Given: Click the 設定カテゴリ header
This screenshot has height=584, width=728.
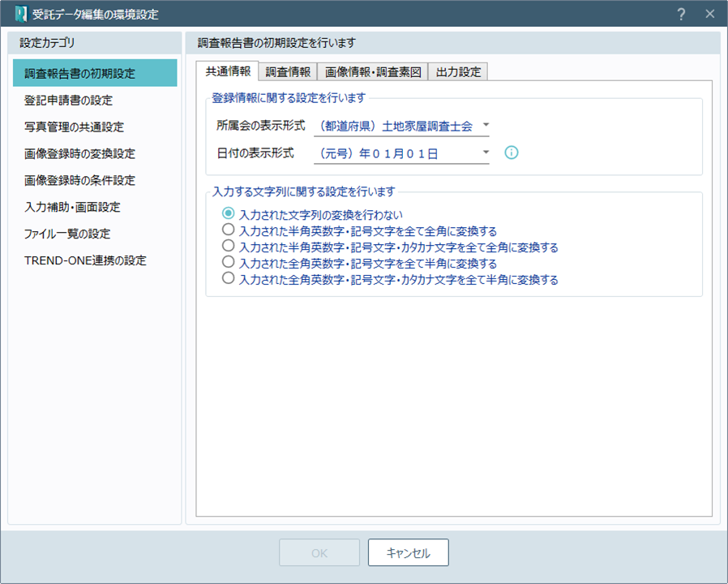Looking at the screenshot, I should click(x=47, y=43).
